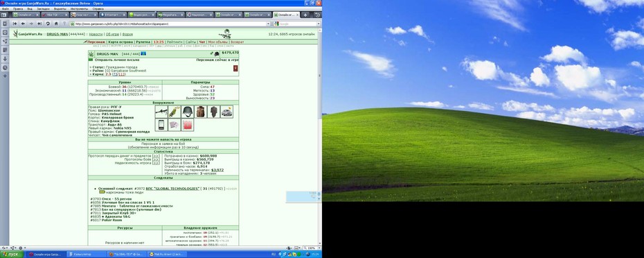Click the page vertical scrollbar
This screenshot has width=644, height=258.
click(319, 136)
